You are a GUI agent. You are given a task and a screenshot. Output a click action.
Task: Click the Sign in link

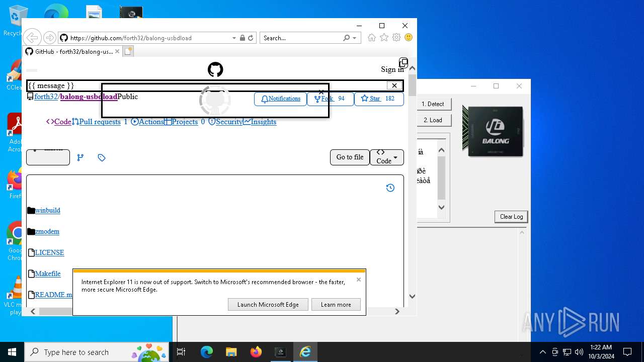click(x=392, y=69)
